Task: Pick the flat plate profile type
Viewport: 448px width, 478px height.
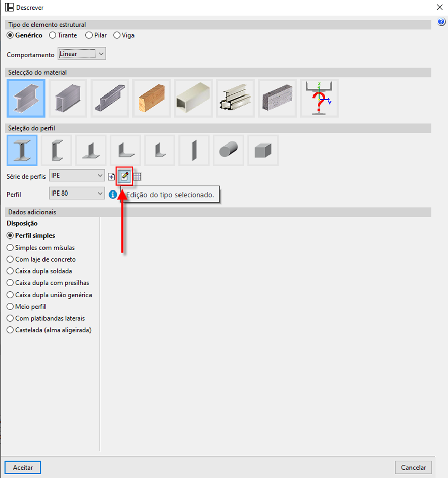Action: (x=194, y=150)
